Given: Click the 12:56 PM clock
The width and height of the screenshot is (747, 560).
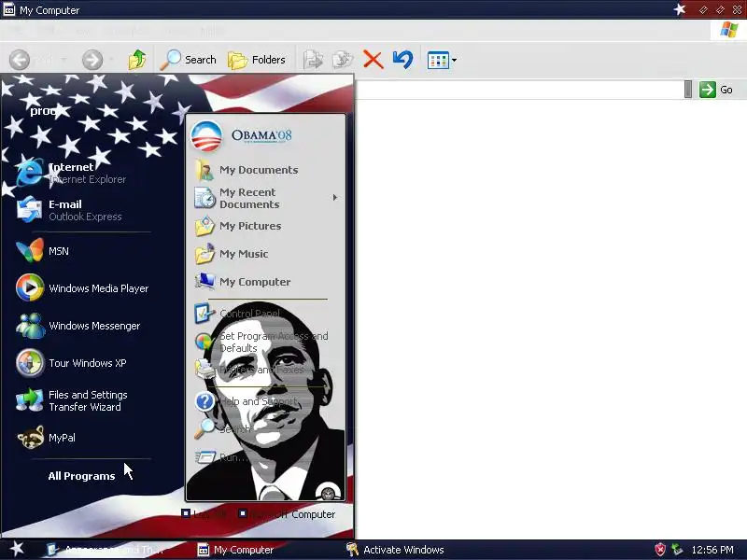Looking at the screenshot, I should click(x=712, y=550).
